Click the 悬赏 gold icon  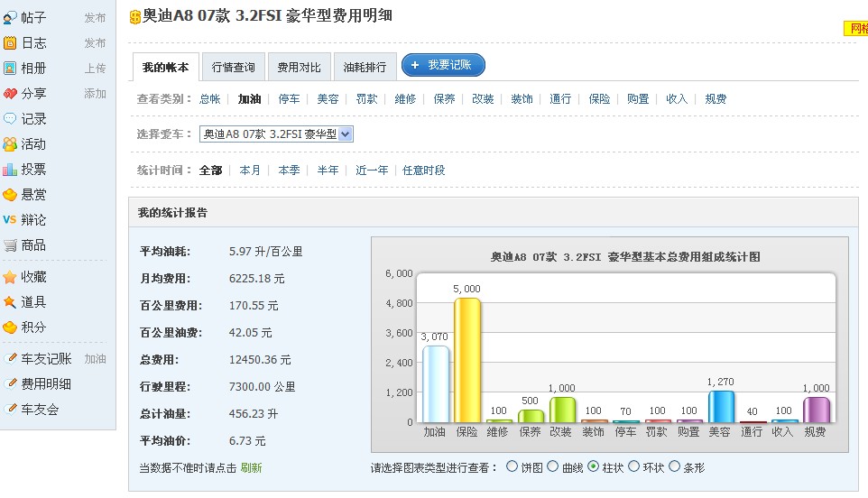point(10,195)
